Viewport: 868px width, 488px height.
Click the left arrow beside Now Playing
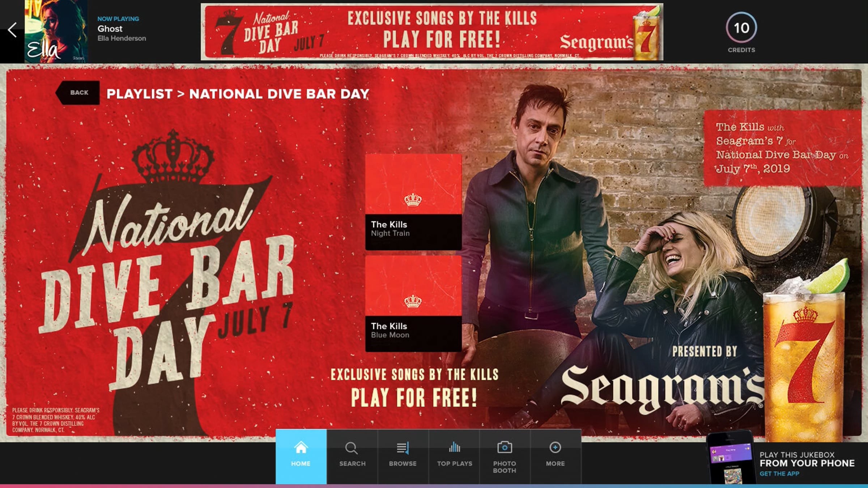(x=12, y=30)
